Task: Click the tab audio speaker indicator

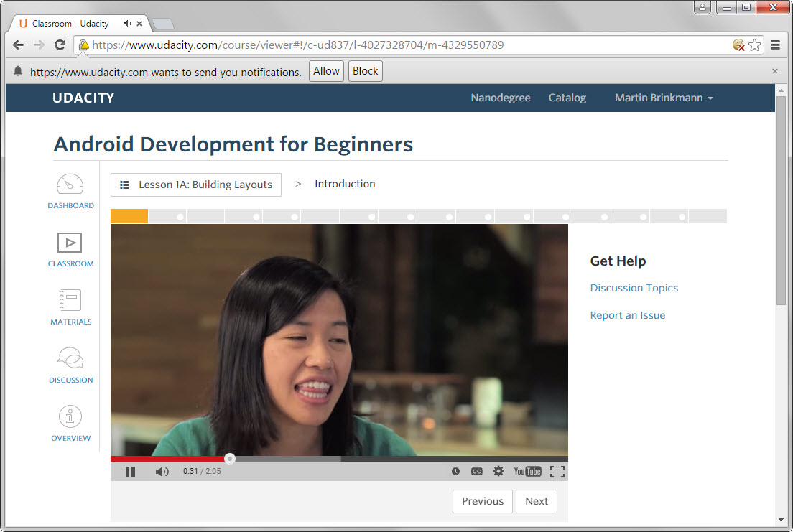Action: coord(127,23)
